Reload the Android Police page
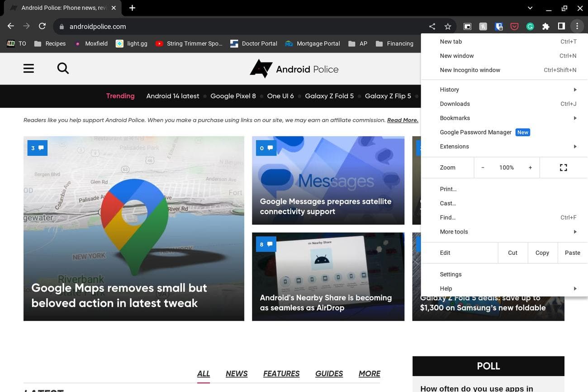 point(42,26)
